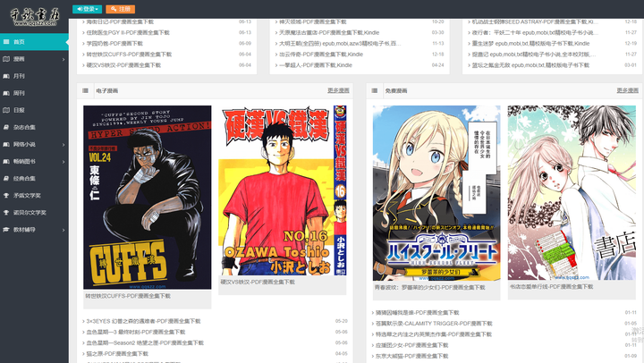Open 3×3EYES 幻兽之森的遇难者 entry
The width and height of the screenshot is (644, 363).
point(143,321)
